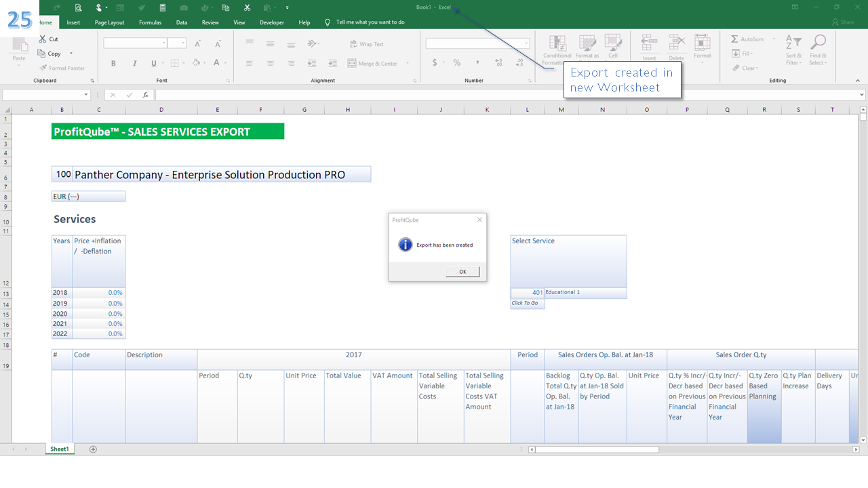Click Decrease Indent icon

[x=312, y=63]
